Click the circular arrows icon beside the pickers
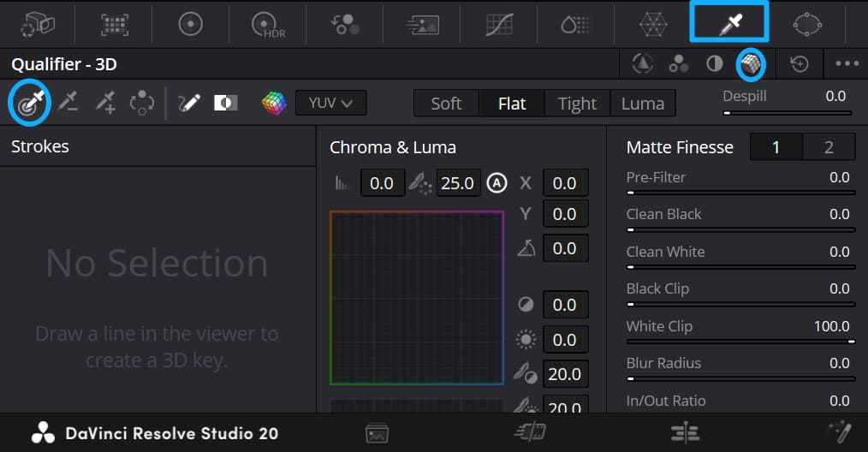Image resolution: width=868 pixels, height=452 pixels. coord(142,103)
